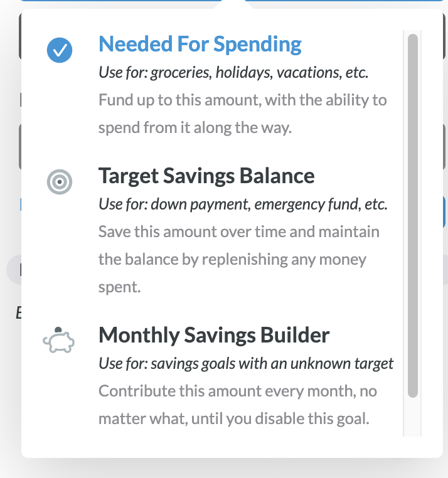Choose the Target Savings Balance option
448x478 pixels.
[206, 176]
